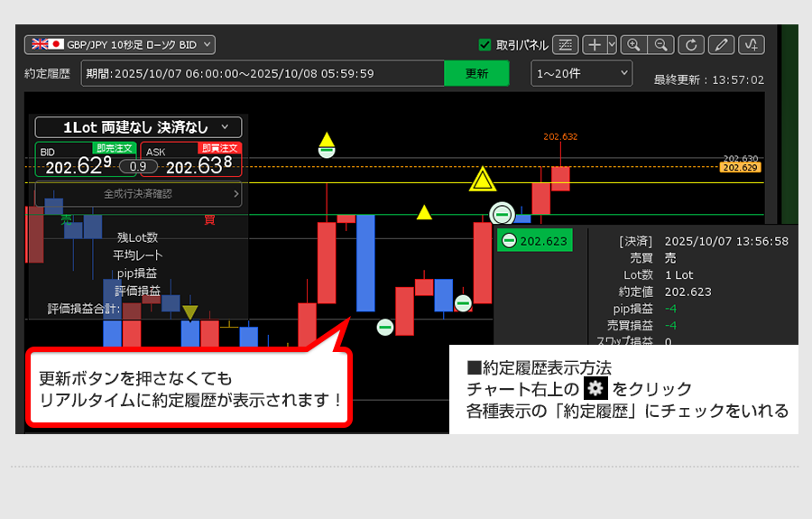Click the crosshair plus tool icon
This screenshot has width=812, height=519.
pos(595,44)
